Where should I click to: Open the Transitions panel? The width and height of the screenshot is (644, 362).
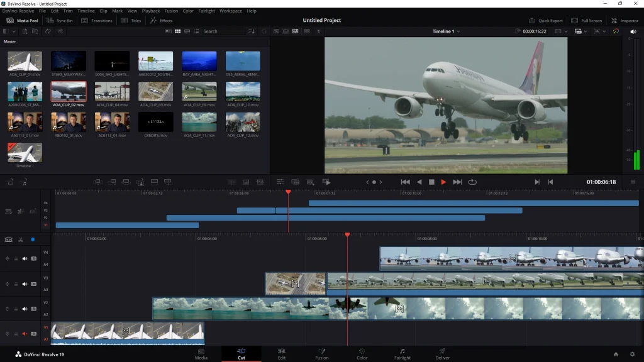click(x=96, y=21)
